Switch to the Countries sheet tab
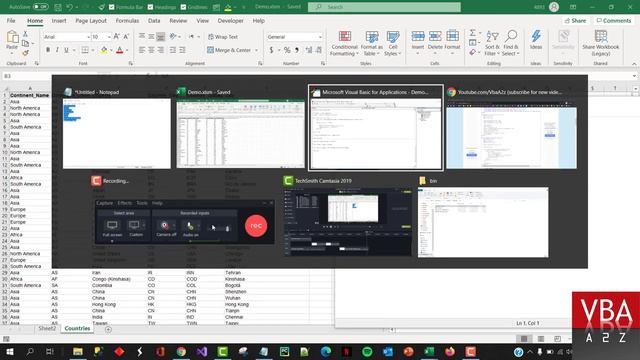The image size is (640, 360). [x=77, y=328]
